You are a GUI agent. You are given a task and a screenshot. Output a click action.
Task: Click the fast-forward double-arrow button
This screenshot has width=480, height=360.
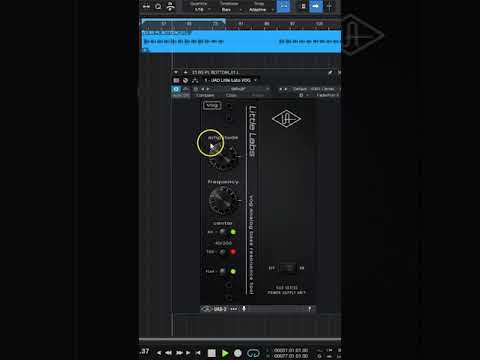pyautogui.click(x=179, y=353)
